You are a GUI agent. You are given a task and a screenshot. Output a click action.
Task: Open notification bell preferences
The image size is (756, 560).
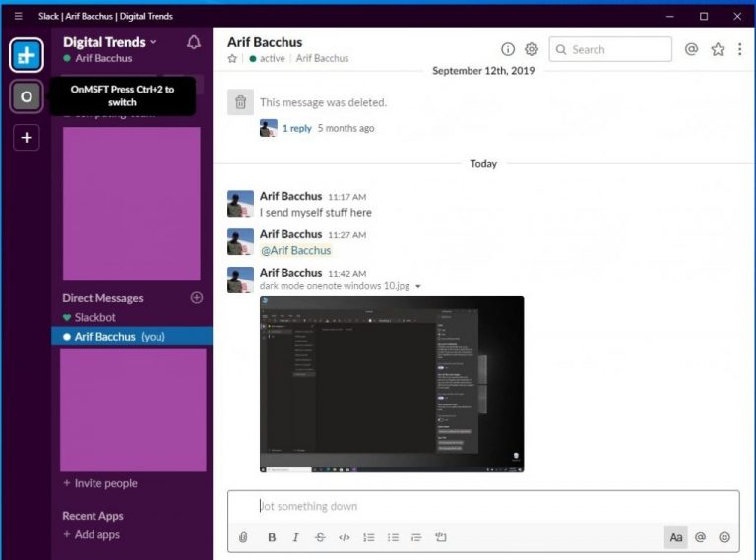pyautogui.click(x=194, y=43)
